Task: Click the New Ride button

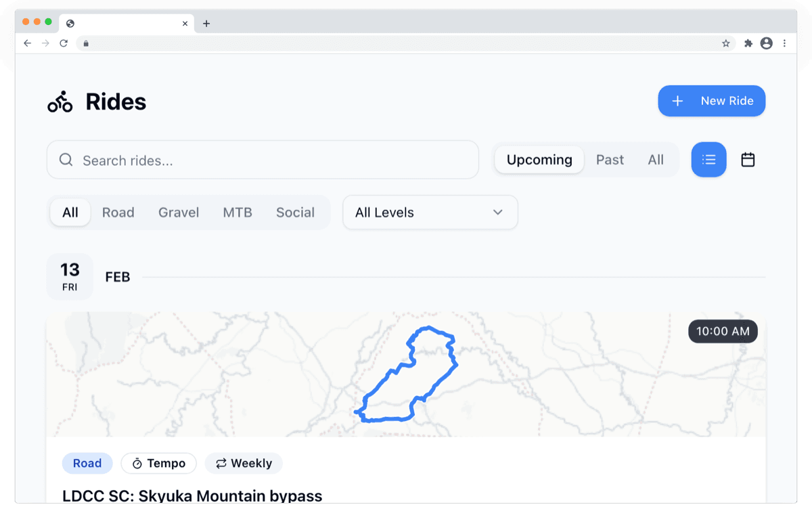Action: (712, 100)
